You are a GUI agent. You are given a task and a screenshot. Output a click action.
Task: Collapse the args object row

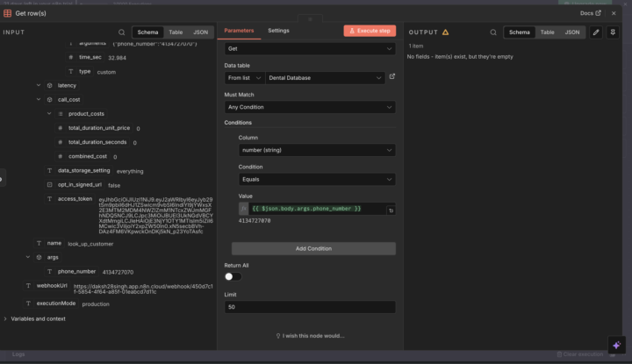pyautogui.click(x=28, y=257)
